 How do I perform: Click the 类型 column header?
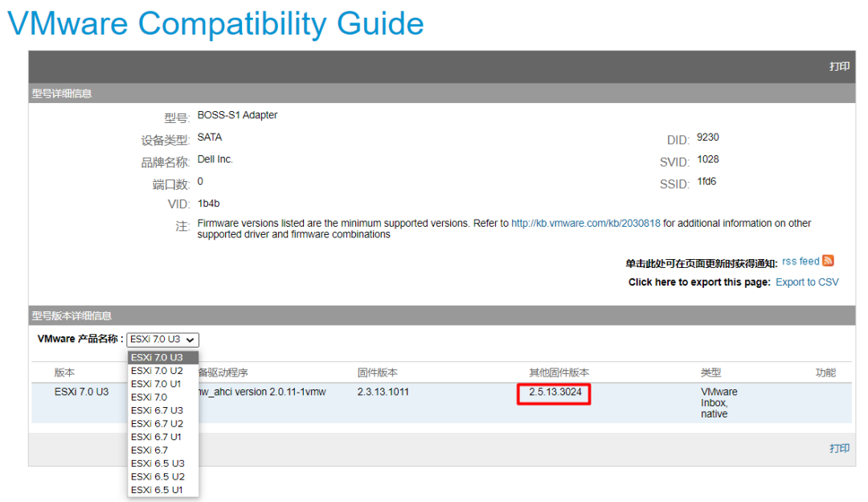(x=710, y=373)
